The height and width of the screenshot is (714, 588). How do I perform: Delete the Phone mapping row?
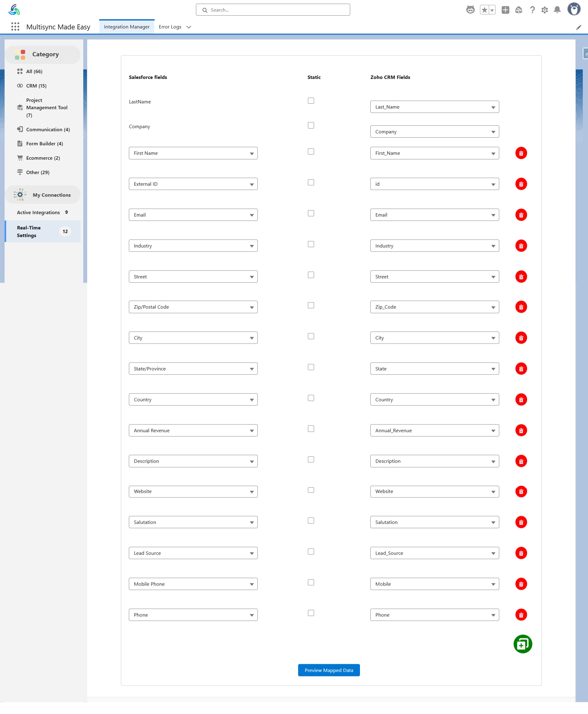[521, 615]
